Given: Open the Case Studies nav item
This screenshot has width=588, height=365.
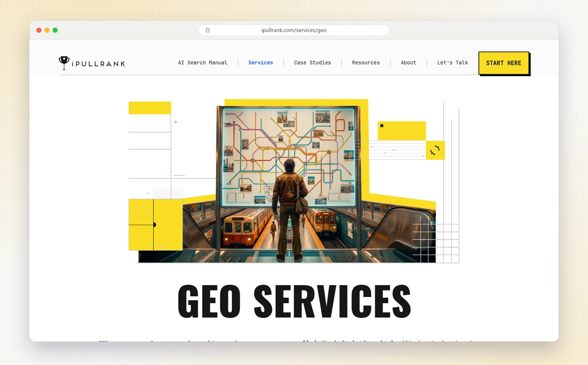Looking at the screenshot, I should click(312, 63).
